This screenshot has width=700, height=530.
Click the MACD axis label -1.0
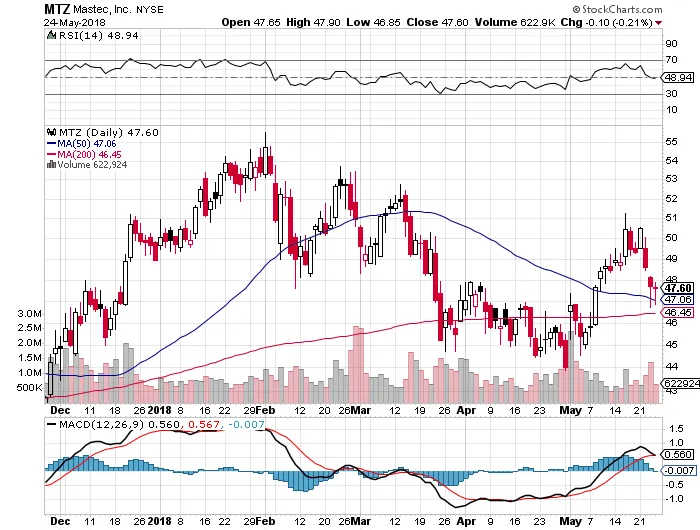673,499
